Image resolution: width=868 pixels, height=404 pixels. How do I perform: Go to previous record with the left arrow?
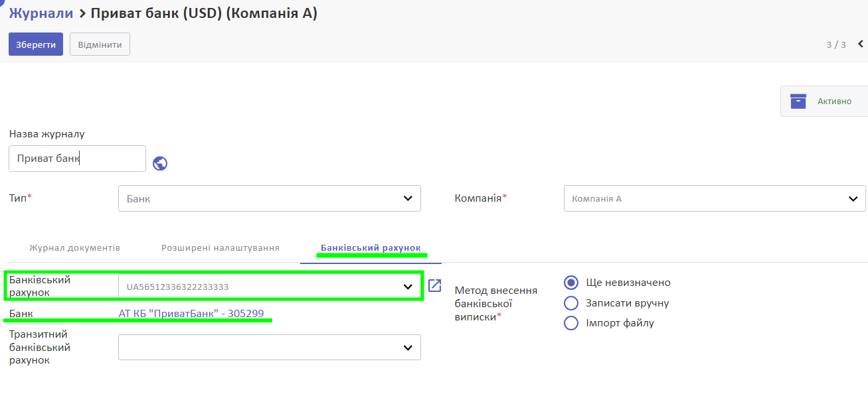861,44
